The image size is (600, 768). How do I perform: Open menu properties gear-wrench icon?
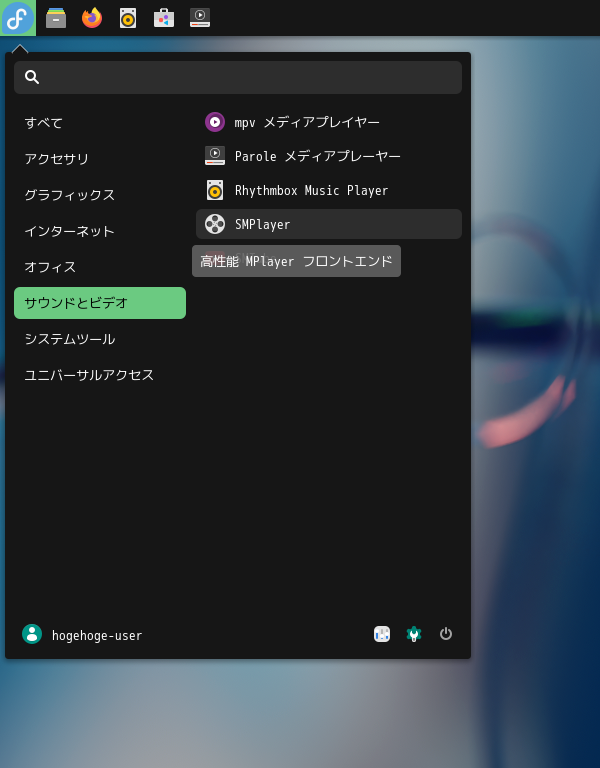[x=414, y=634]
